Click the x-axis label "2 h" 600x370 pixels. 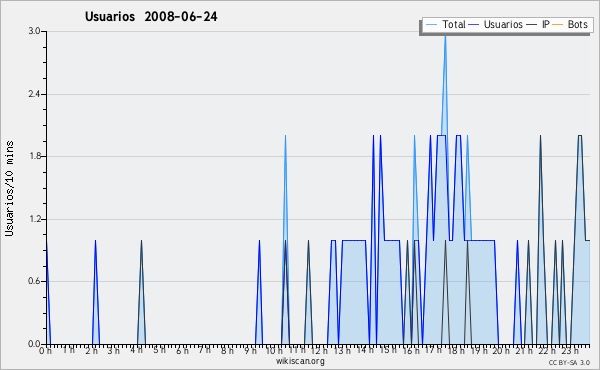coord(91,351)
